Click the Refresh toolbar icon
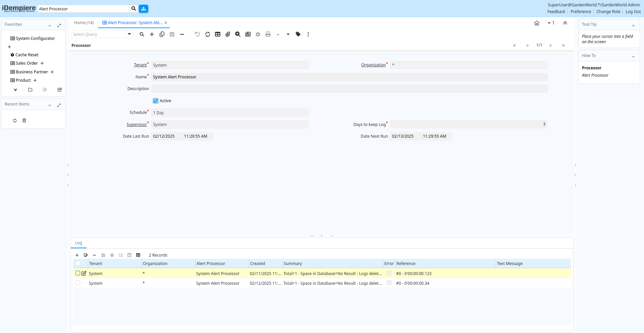Viewport: 644px width, 333px height. [208, 34]
